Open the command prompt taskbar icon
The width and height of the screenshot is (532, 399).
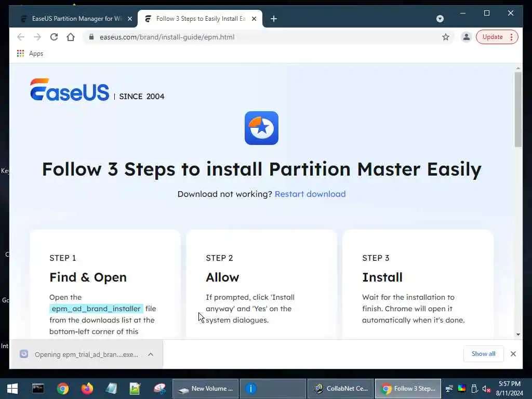(37, 389)
